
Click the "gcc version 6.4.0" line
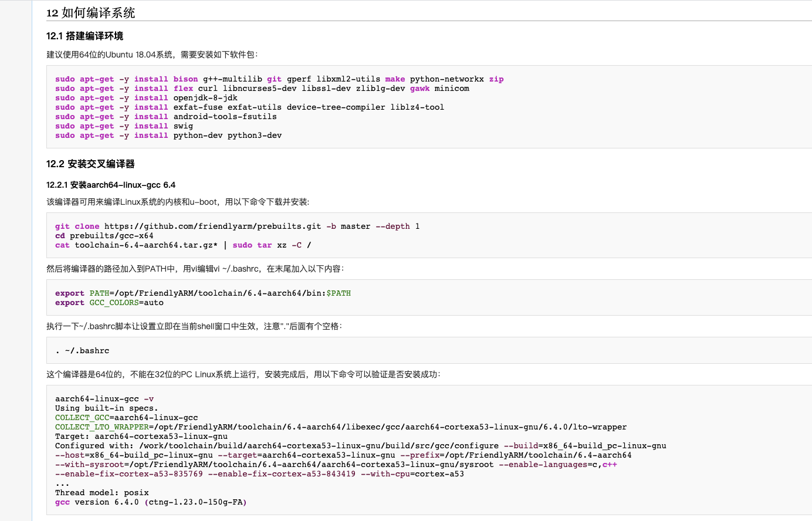(x=151, y=502)
